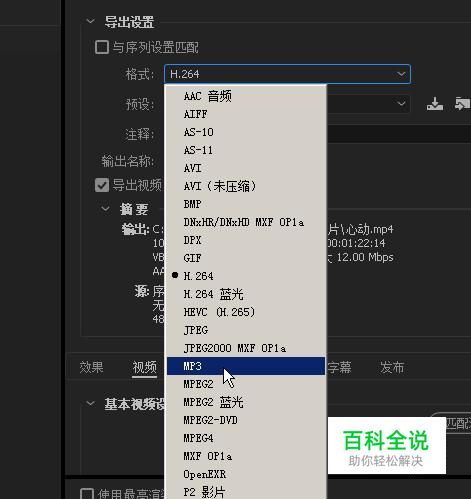Open the 发布 tab

[392, 367]
